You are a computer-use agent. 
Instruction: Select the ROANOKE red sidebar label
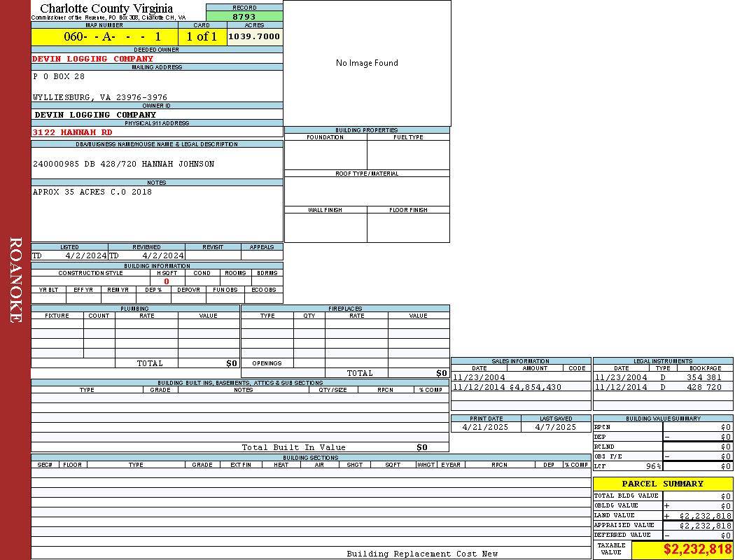click(x=15, y=280)
